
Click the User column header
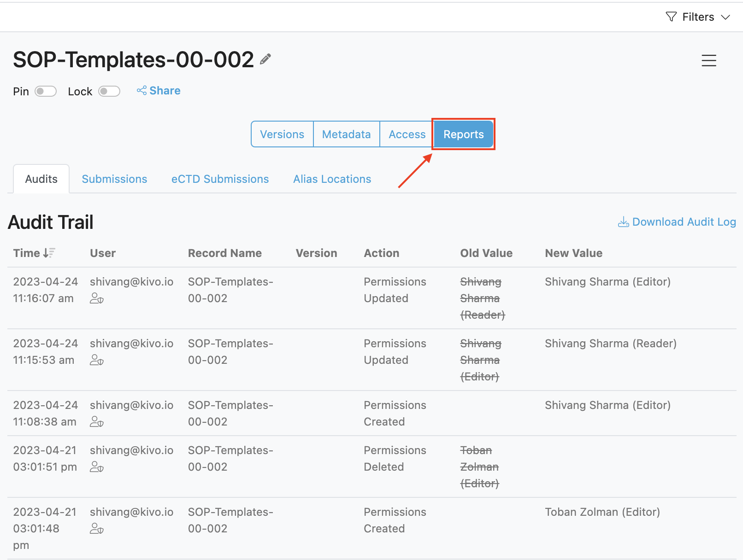click(x=103, y=253)
